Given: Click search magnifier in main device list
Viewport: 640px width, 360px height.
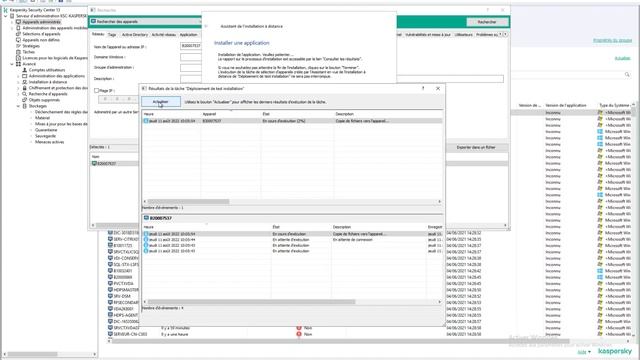Looking at the screenshot, I should [x=627, y=74].
